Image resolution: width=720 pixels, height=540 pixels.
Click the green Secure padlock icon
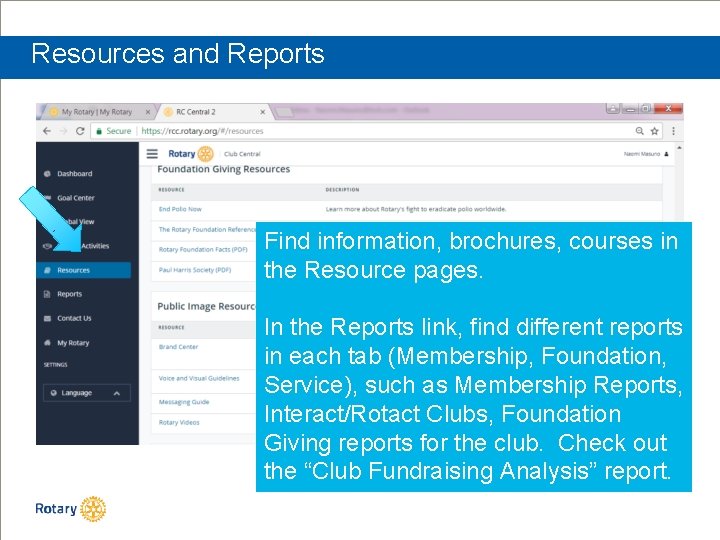tap(99, 131)
